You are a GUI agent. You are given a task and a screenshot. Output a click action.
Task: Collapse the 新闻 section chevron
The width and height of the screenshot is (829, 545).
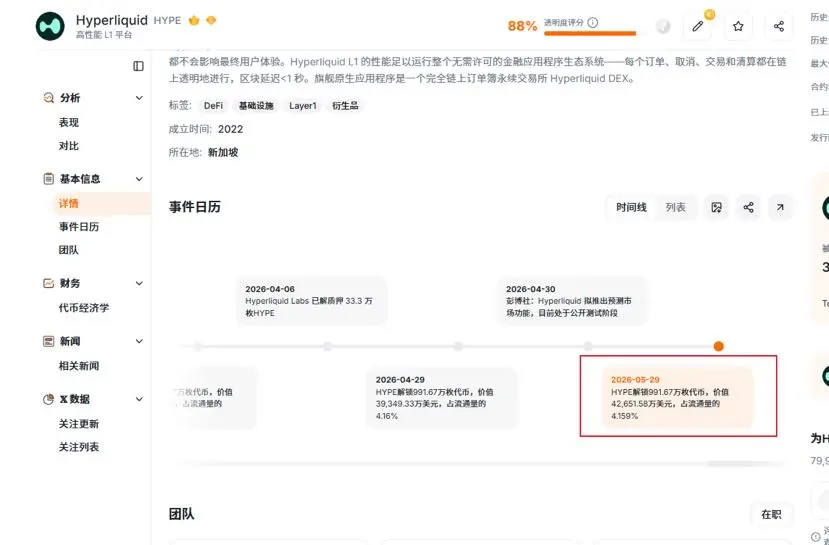(139, 341)
